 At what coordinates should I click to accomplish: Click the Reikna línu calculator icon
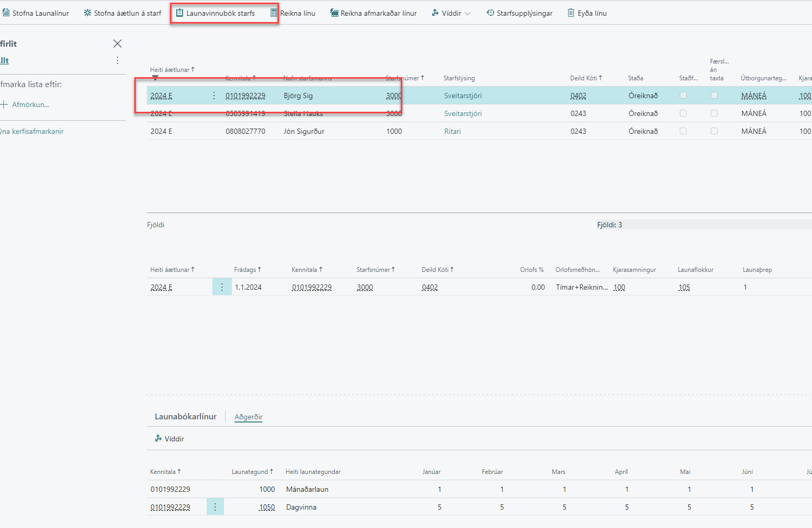274,13
